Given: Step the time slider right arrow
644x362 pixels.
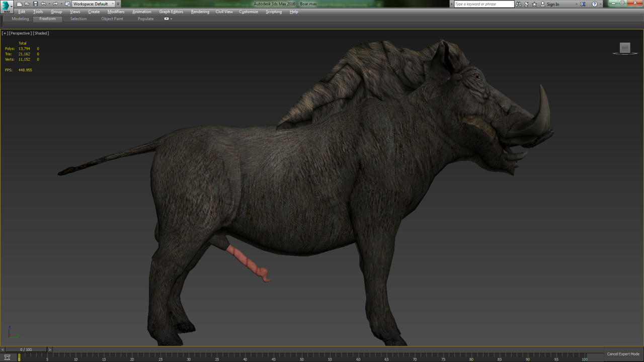Looking at the screenshot, I should point(50,349).
